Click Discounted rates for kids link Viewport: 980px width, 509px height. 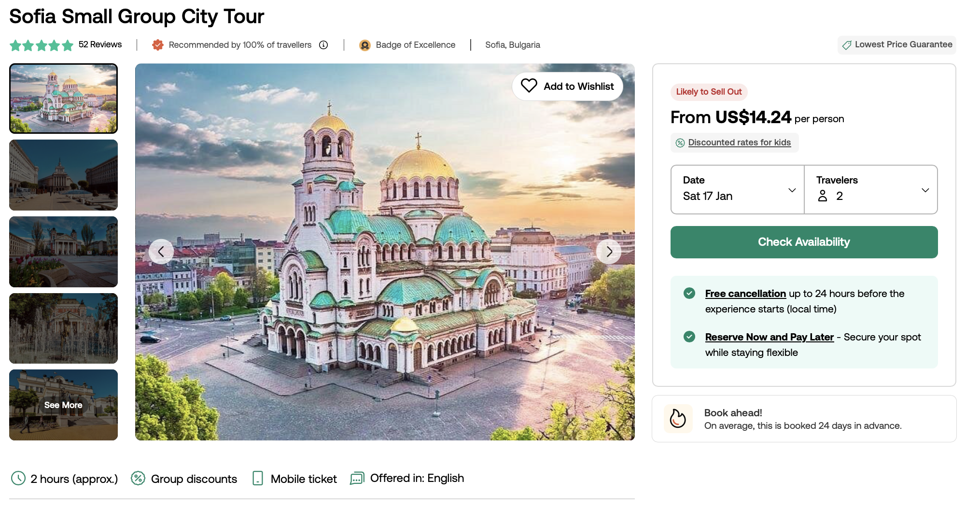[x=739, y=142]
